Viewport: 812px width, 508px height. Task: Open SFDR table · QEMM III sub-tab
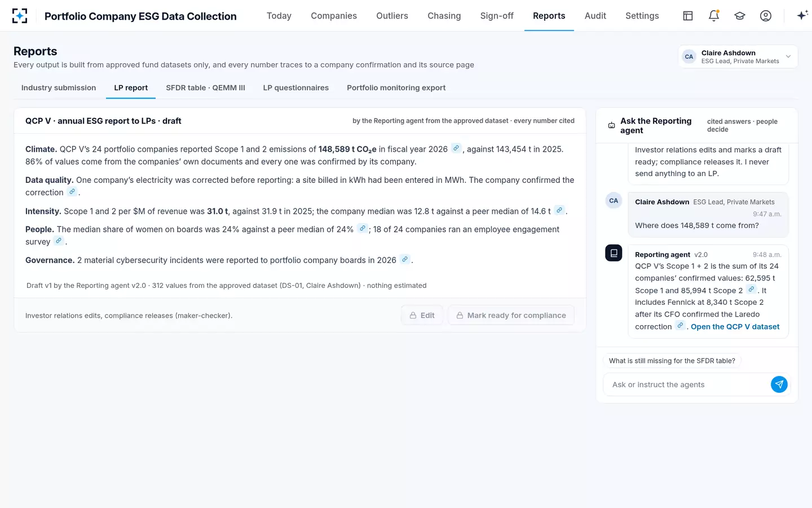(x=205, y=87)
